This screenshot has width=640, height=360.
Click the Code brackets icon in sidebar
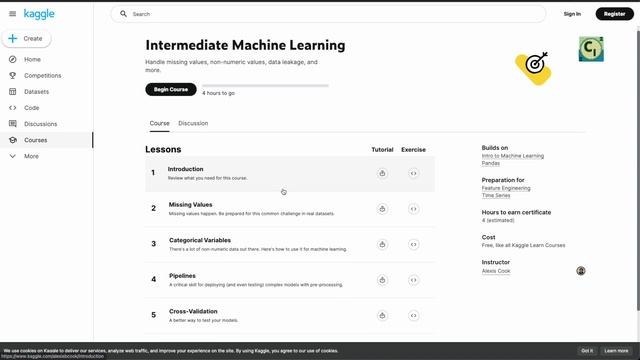click(x=13, y=108)
